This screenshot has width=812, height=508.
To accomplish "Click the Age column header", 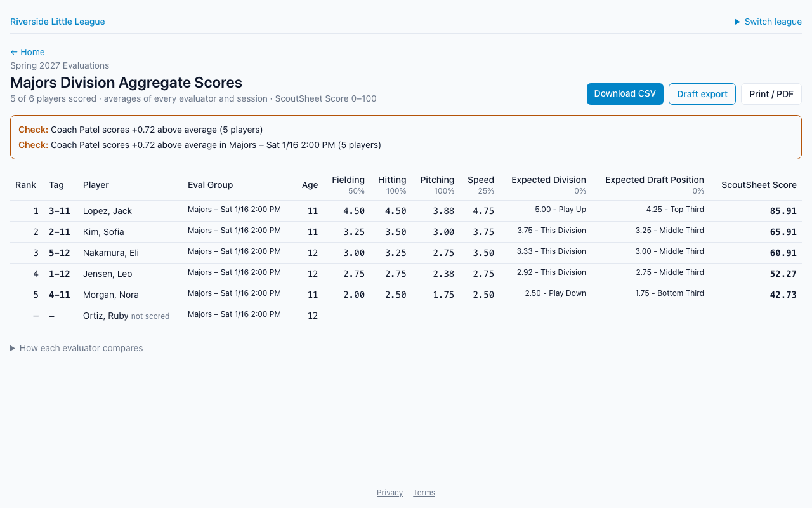I will 310,185.
